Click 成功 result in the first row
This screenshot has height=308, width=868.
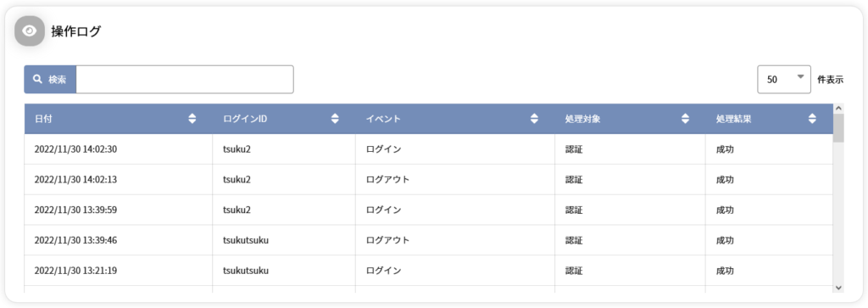pos(725,149)
